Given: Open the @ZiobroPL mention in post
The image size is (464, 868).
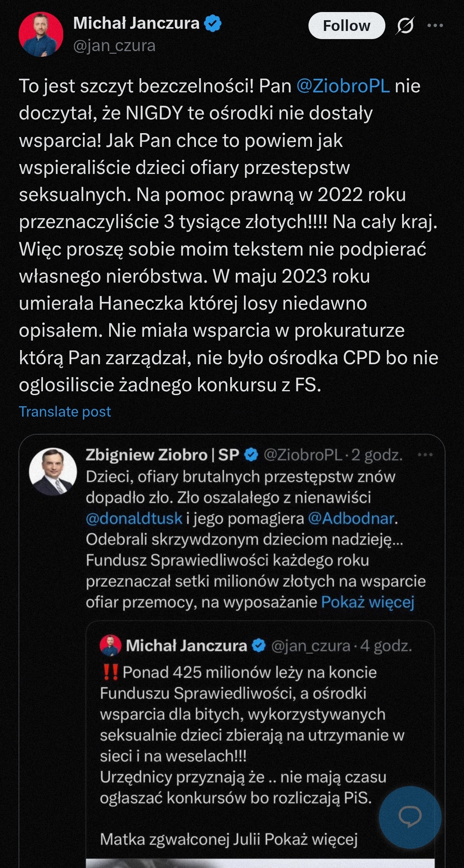Looking at the screenshot, I should pos(343,86).
